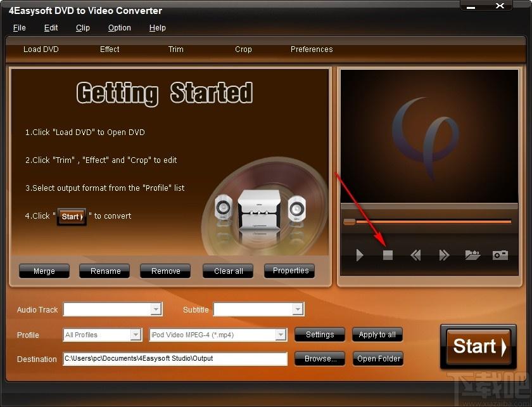The height and width of the screenshot is (407, 532).
Task: Expand the Audio Track dropdown
Action: click(x=156, y=309)
